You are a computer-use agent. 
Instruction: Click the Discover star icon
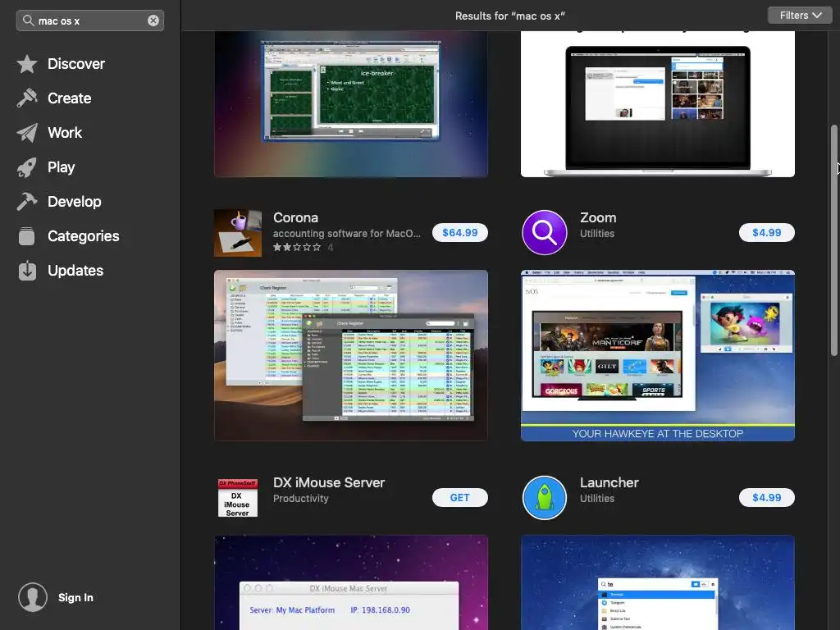[x=27, y=64]
